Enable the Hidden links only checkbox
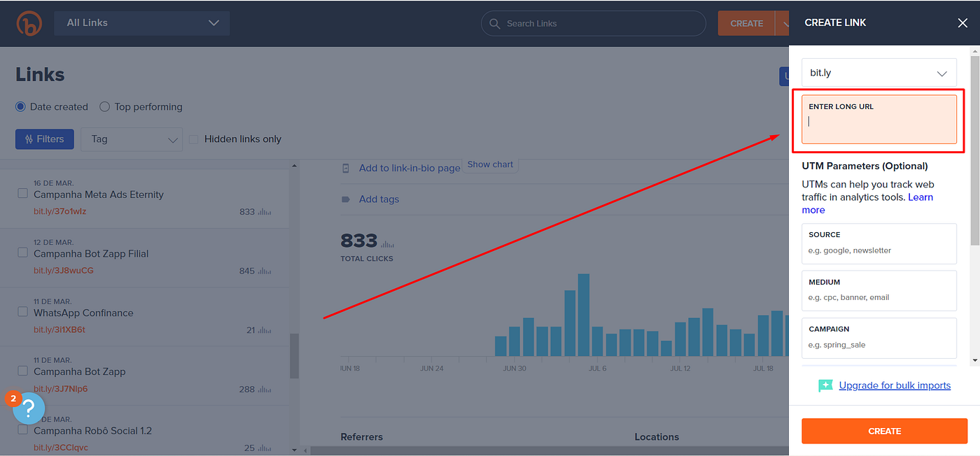Image resolution: width=980 pixels, height=456 pixels. point(193,138)
